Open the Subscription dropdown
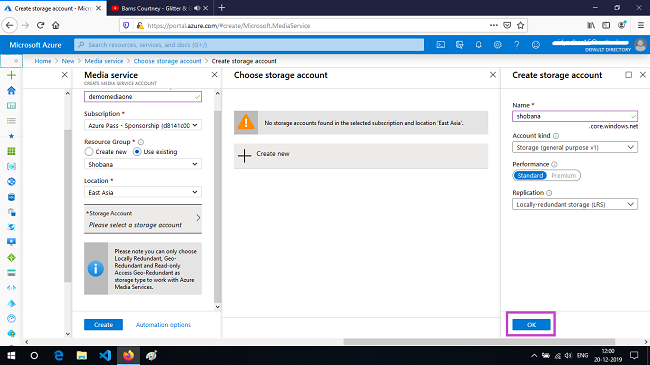Screen dimensions: 650x365 [143, 125]
